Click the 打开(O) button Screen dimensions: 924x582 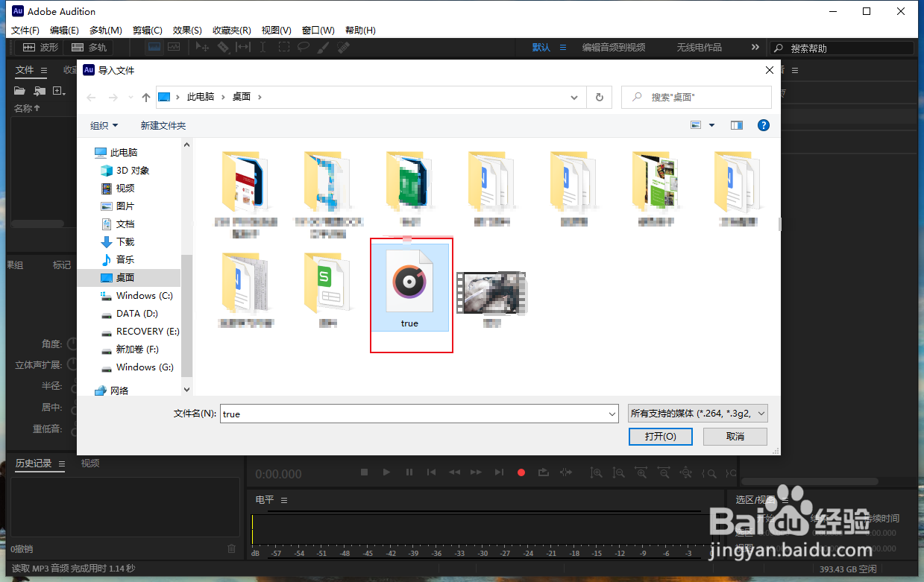660,436
